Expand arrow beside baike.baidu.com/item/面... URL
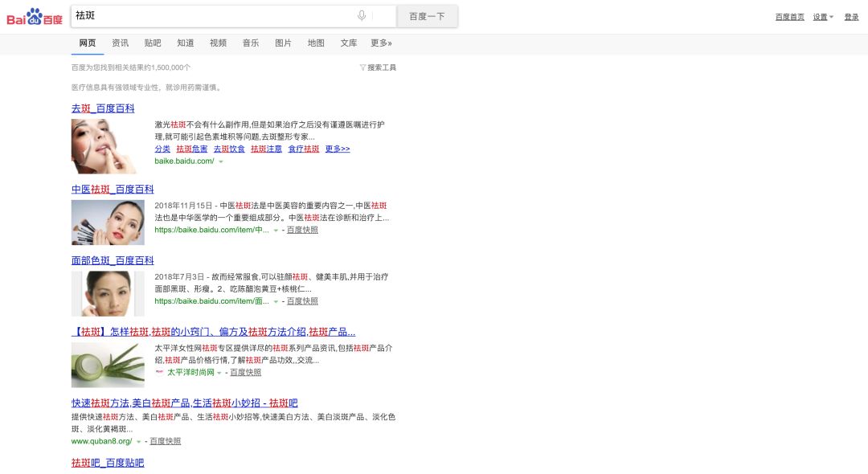 (x=276, y=301)
